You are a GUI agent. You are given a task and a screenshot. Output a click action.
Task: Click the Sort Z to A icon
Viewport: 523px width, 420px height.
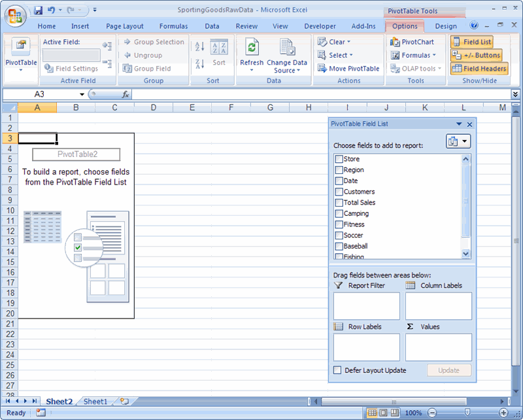199,63
